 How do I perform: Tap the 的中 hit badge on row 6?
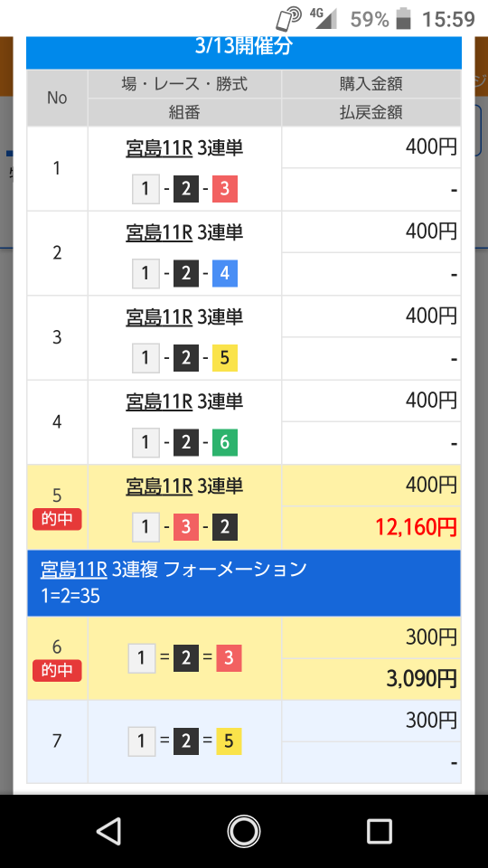[57, 671]
